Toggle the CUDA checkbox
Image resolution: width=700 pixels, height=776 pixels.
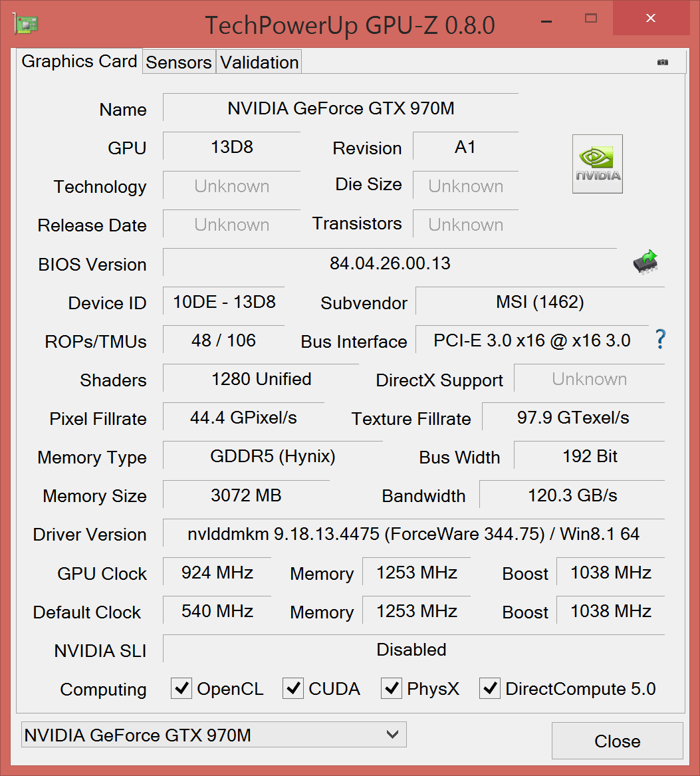(x=292, y=688)
